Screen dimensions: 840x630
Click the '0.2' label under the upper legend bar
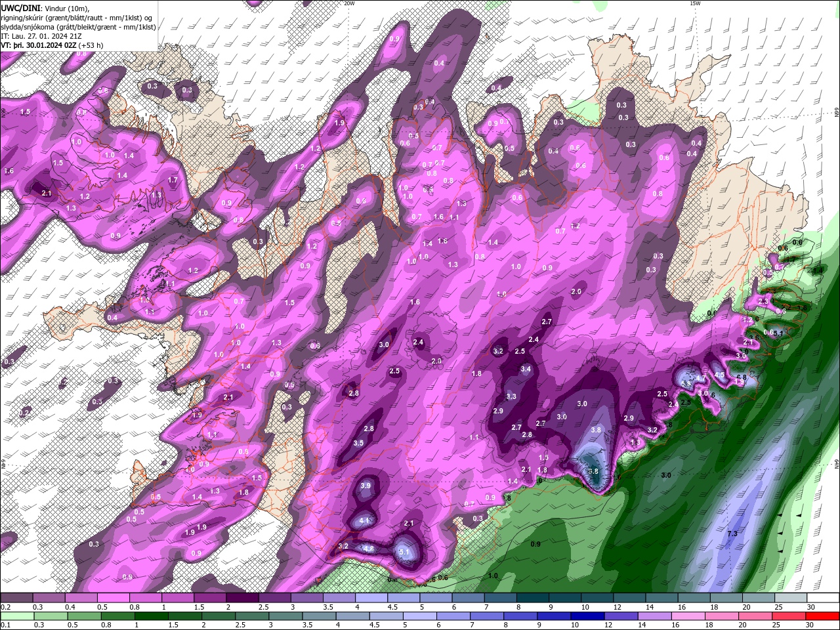coord(5,607)
